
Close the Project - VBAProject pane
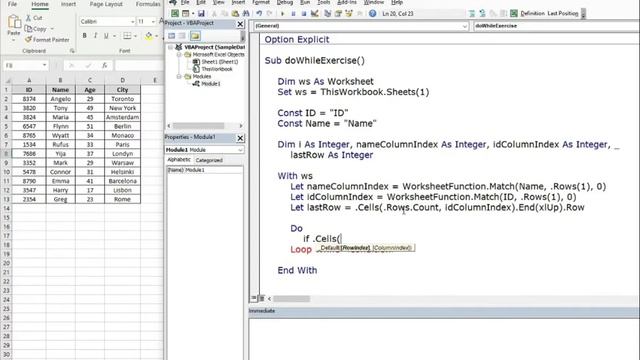[240, 24]
